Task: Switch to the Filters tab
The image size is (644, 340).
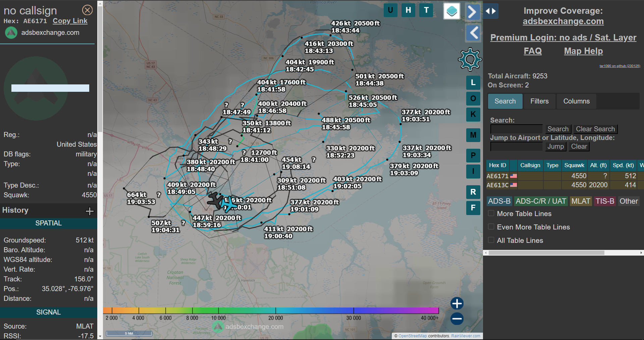Action: pyautogui.click(x=539, y=101)
